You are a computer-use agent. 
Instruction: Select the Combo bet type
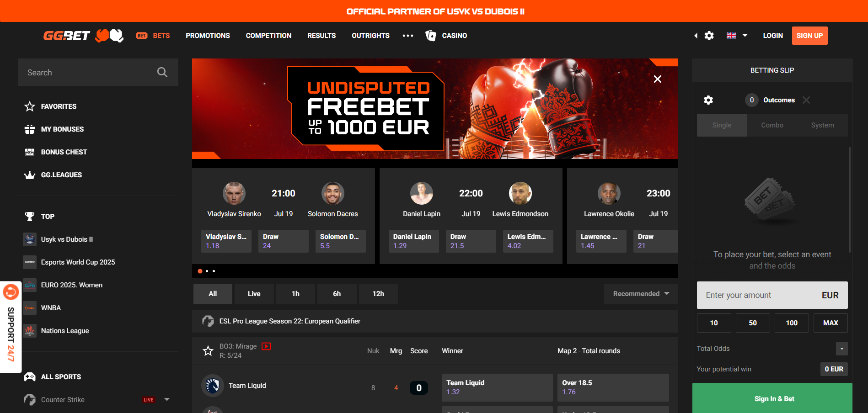point(772,125)
